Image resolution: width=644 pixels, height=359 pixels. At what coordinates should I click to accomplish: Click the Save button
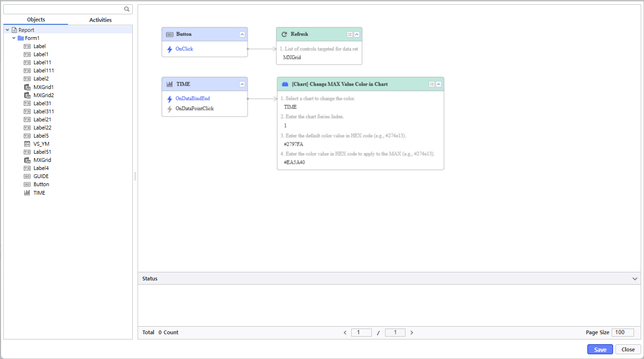tap(600, 349)
